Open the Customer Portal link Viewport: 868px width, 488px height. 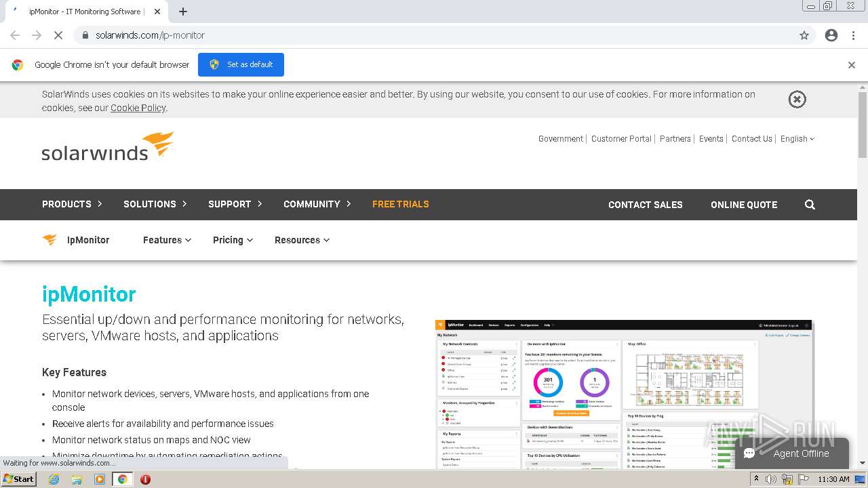(621, 138)
